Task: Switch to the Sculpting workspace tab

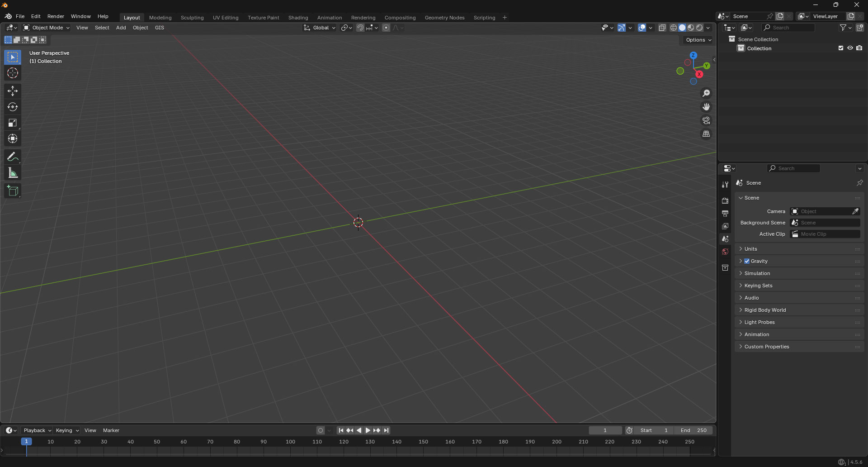Action: point(192,18)
